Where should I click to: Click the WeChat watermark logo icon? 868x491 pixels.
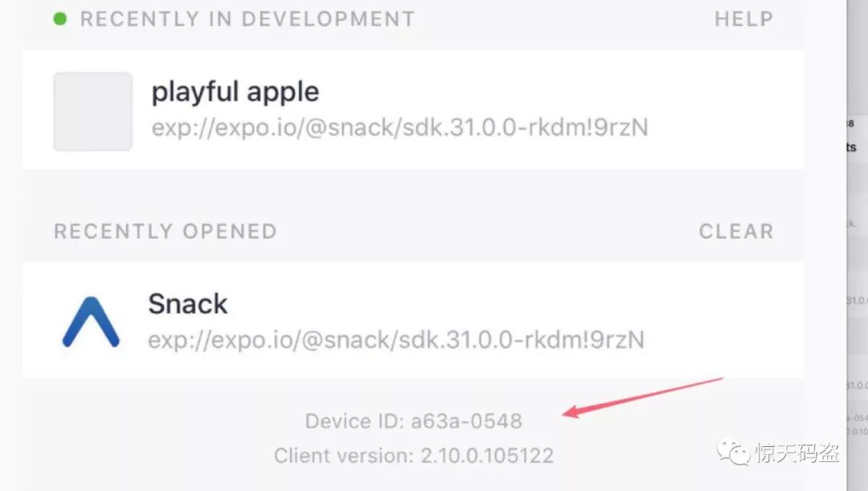[x=734, y=452]
